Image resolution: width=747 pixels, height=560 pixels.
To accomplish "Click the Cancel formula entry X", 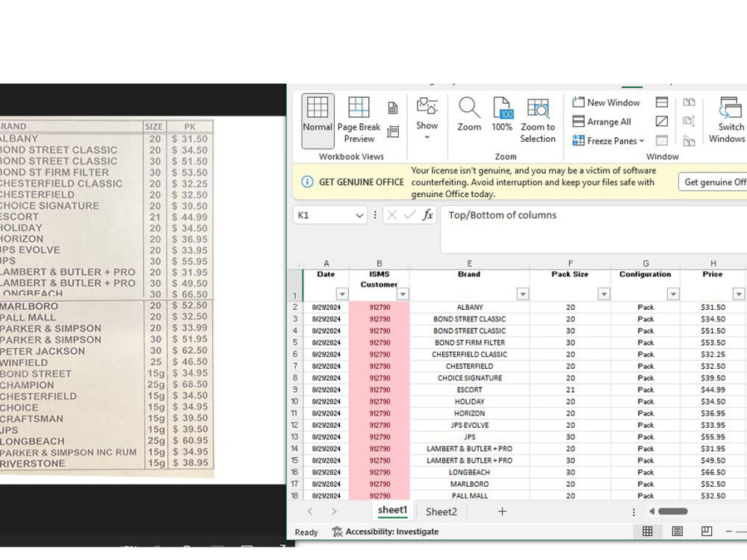I will pyautogui.click(x=391, y=215).
